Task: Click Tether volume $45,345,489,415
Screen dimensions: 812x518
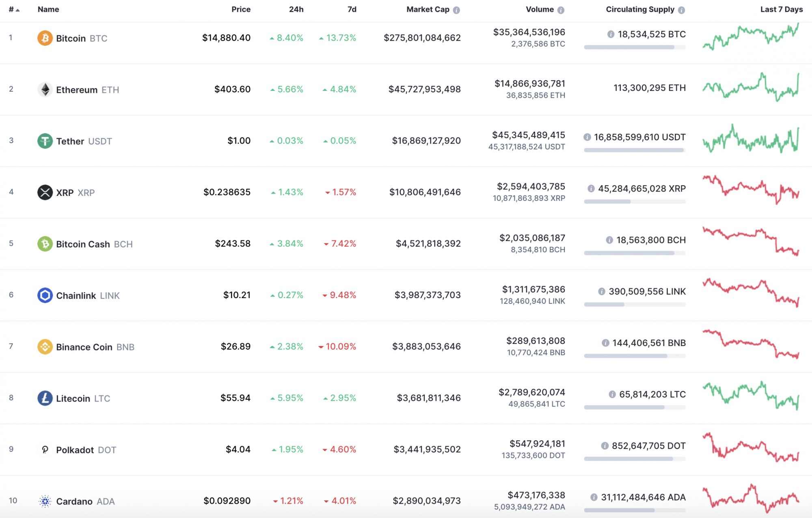Action: (529, 135)
